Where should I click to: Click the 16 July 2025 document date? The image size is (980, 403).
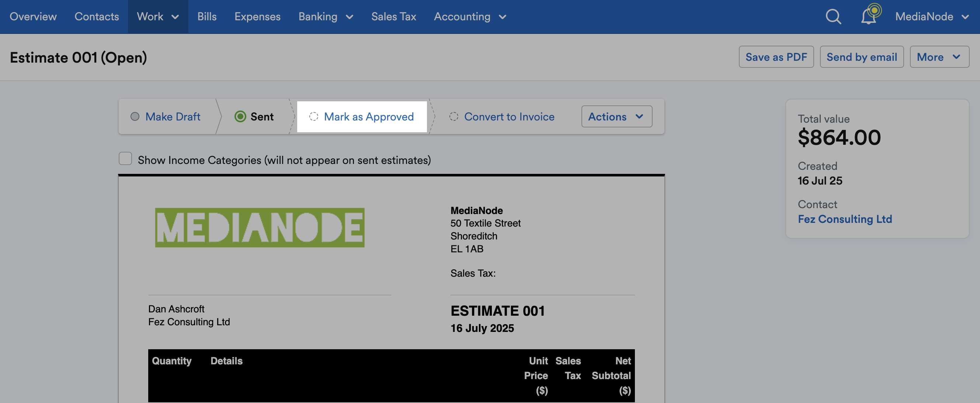[x=482, y=328]
